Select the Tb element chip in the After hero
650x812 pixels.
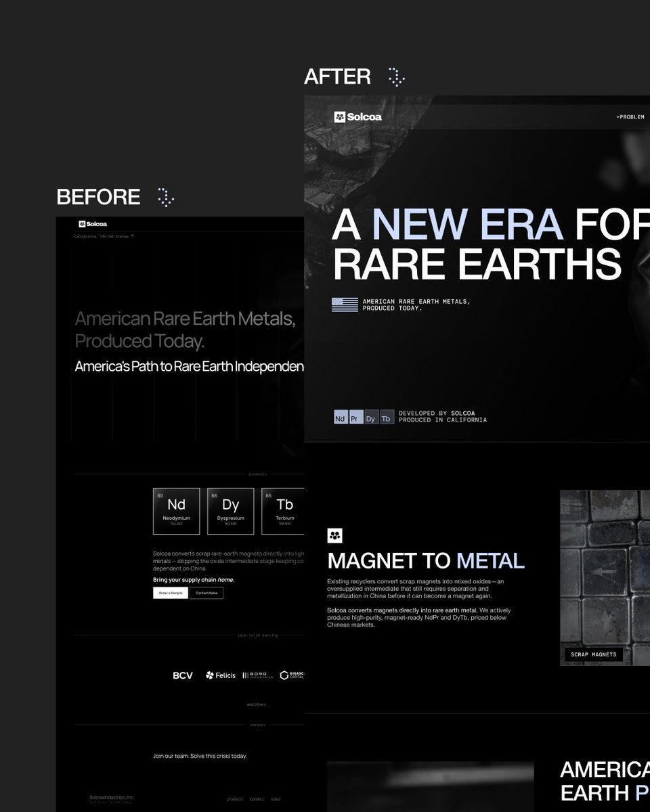click(387, 418)
